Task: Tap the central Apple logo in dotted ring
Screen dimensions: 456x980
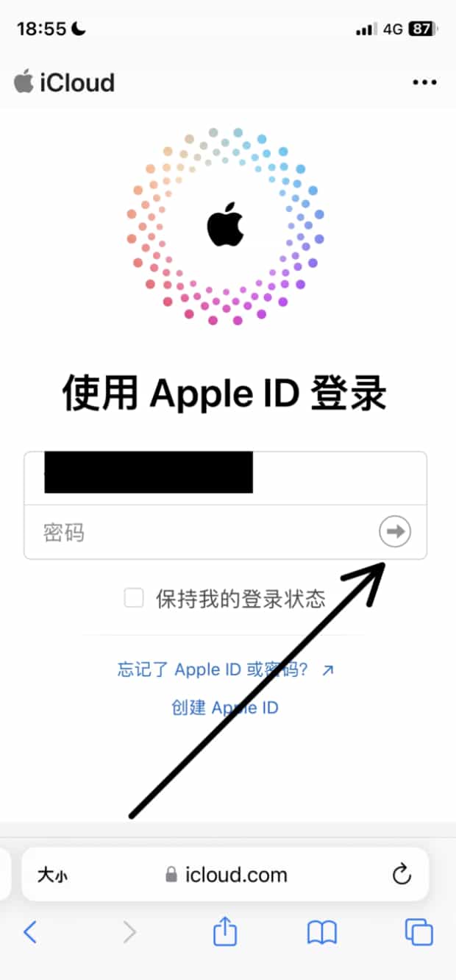Action: tap(225, 223)
